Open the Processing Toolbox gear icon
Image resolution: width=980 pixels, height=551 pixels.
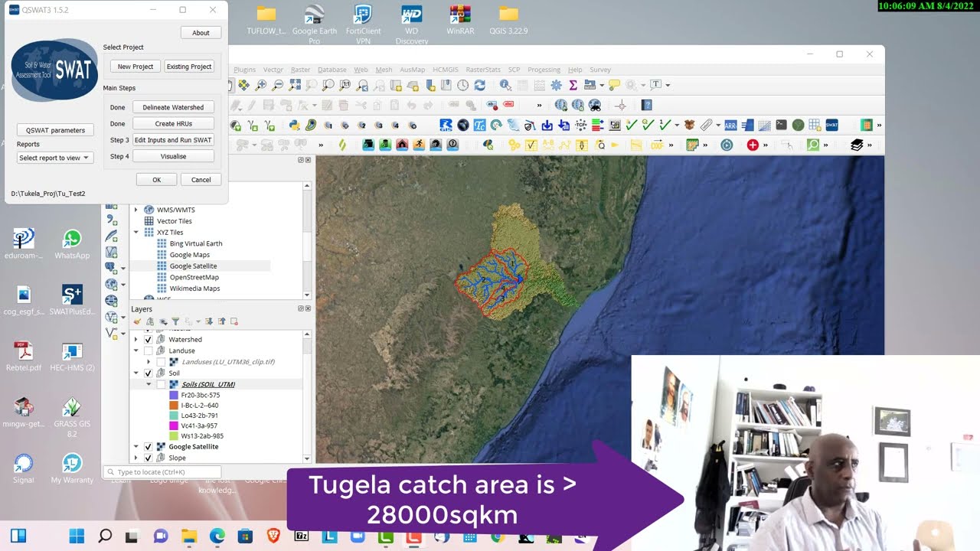[556, 85]
